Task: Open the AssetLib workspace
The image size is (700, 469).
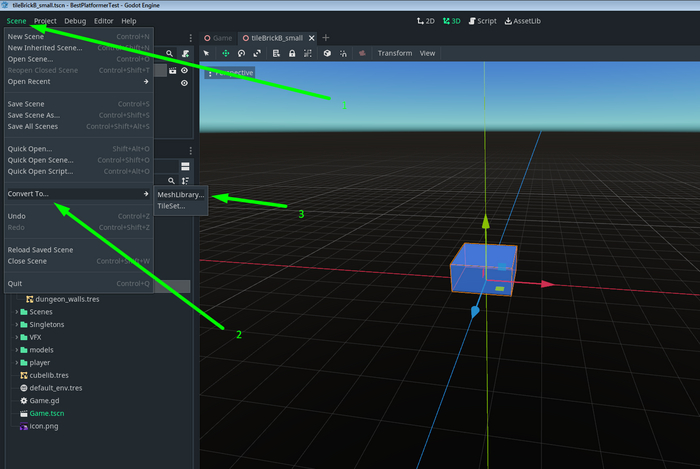Action: coord(525,20)
